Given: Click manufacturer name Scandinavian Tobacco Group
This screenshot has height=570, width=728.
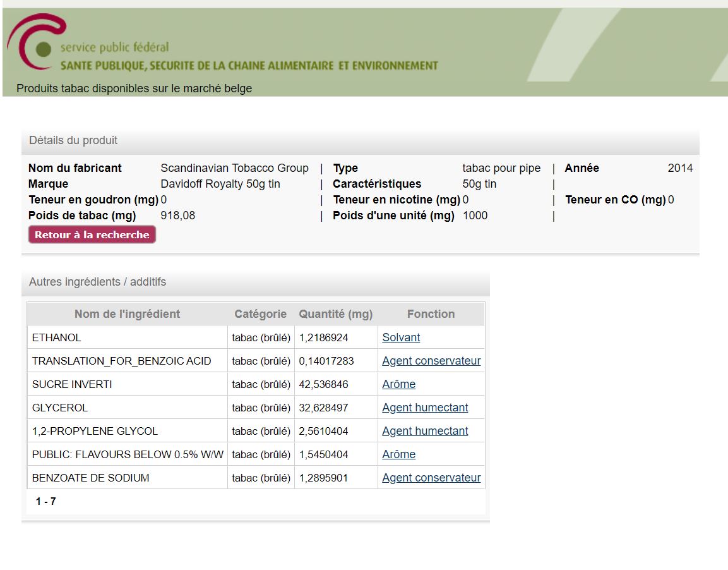Looking at the screenshot, I should [234, 168].
